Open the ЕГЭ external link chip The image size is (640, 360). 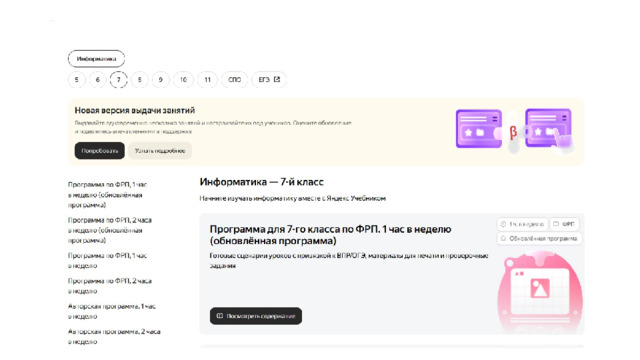point(269,80)
